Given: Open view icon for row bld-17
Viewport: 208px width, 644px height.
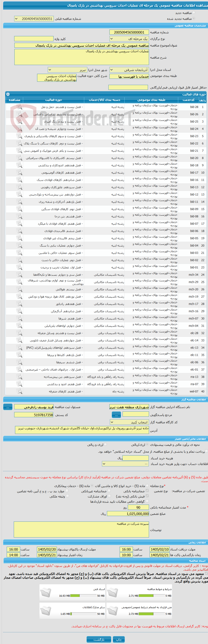Looking at the screenshot, I should click(x=19, y=173).
